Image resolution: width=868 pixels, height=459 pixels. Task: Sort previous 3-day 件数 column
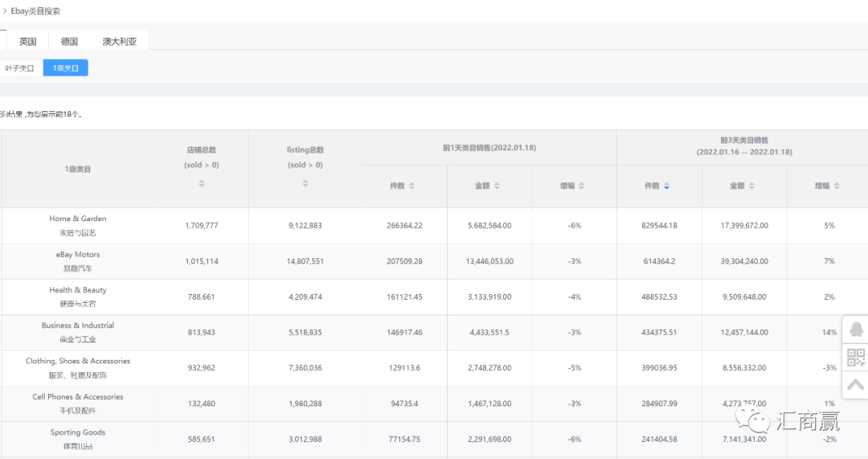666,186
